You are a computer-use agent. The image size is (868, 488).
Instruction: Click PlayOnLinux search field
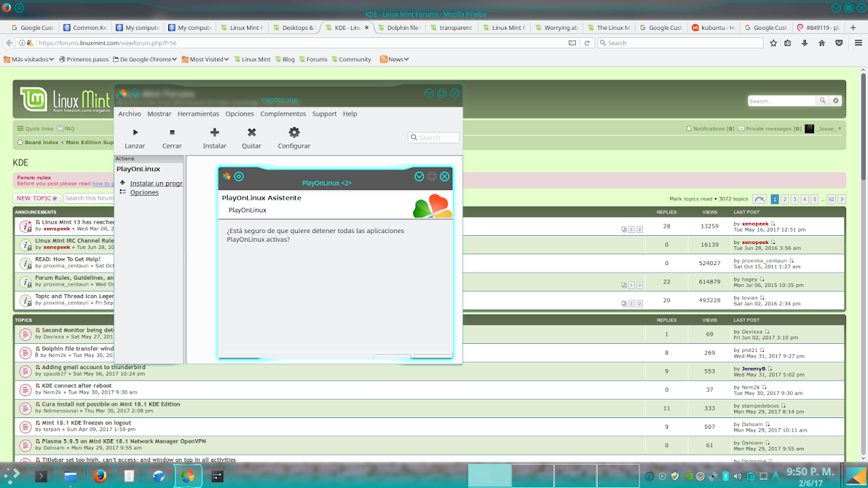point(434,138)
